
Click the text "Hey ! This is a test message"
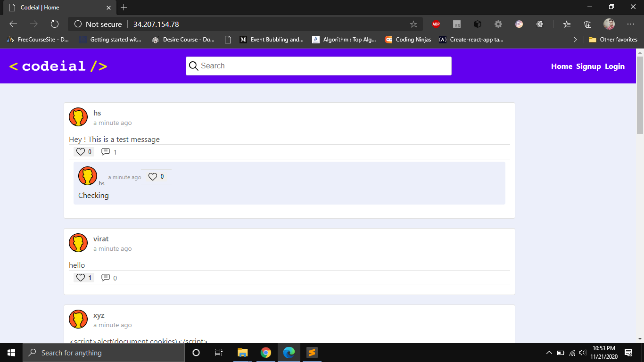pos(115,140)
